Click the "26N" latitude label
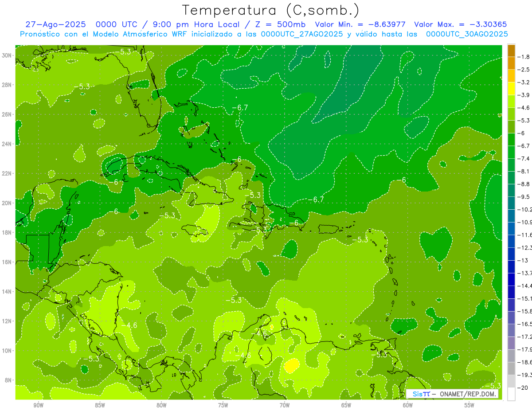The width and height of the screenshot is (532, 411). 8,114
